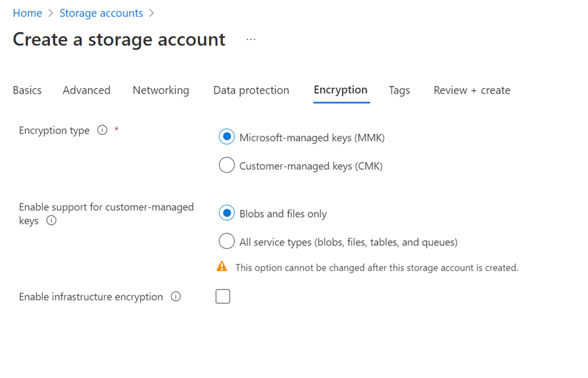Click the info icon beside Encryption type
588x378 pixels.
[102, 130]
